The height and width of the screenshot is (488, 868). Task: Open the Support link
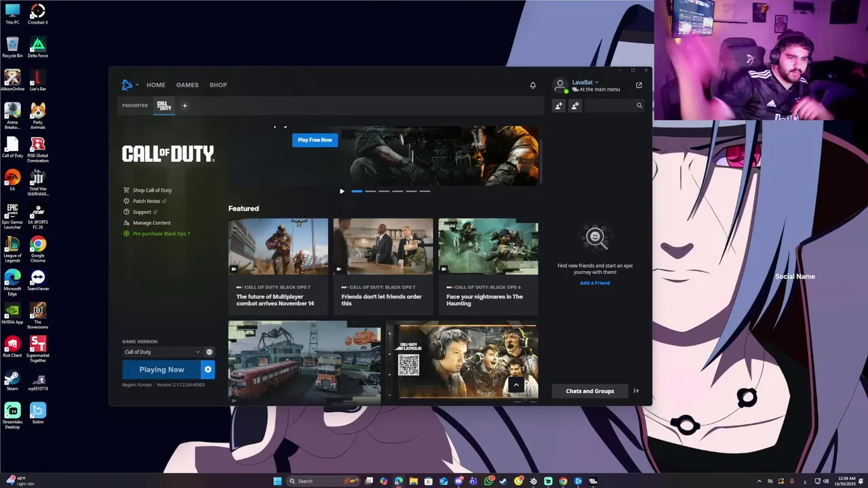[x=140, y=212]
